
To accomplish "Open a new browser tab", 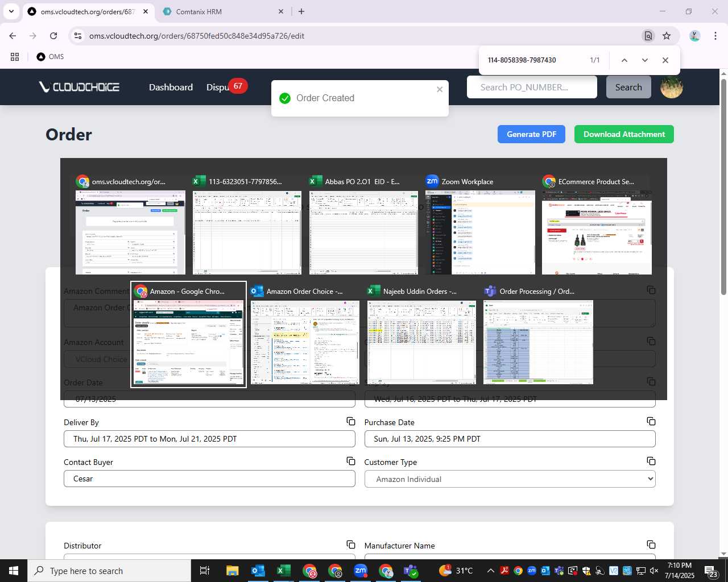I will point(301,11).
